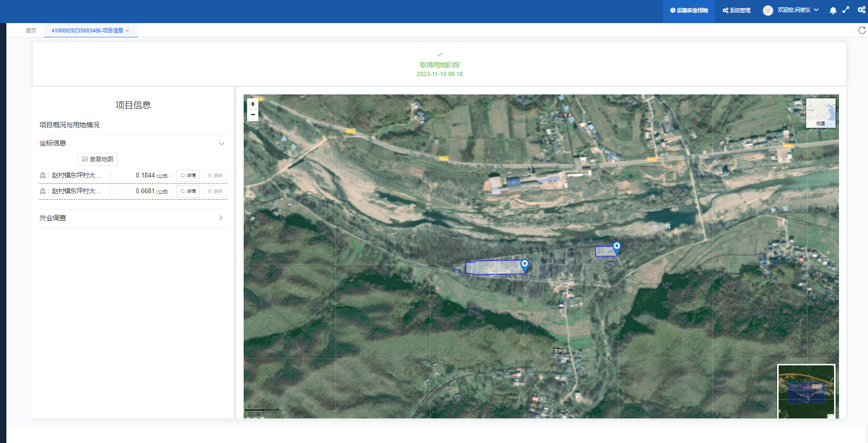
Task: Click the 0.6681 area value
Action: pyautogui.click(x=145, y=191)
